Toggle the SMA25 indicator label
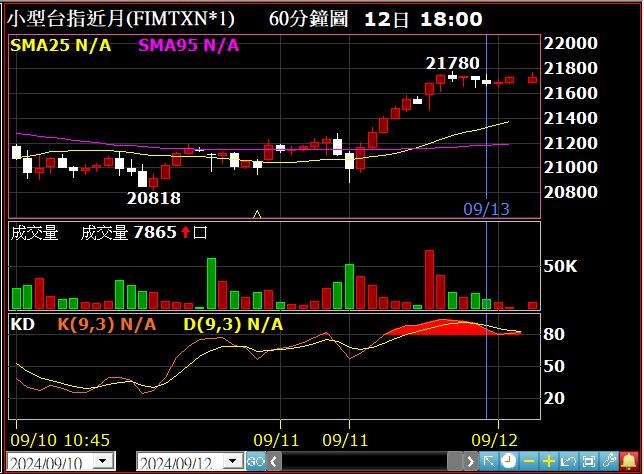This screenshot has width=644, height=474. pyautogui.click(x=61, y=46)
